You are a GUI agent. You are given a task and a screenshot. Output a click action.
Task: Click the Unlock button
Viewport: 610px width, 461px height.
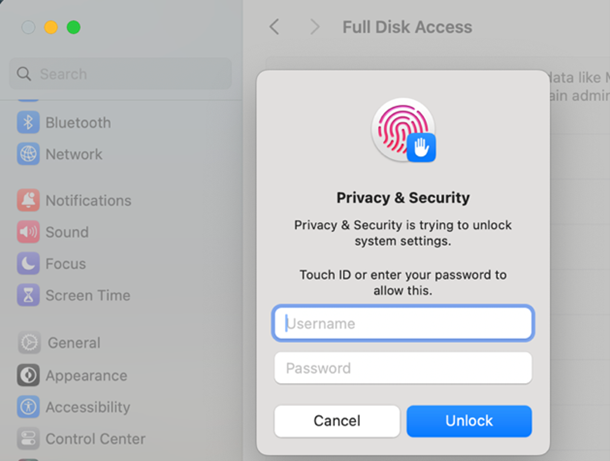coord(469,421)
